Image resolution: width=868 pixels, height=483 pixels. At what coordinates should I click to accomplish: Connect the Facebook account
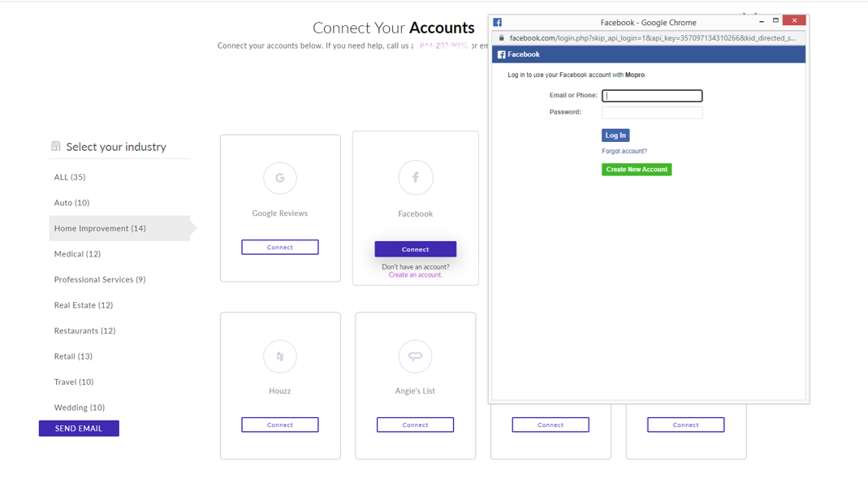click(415, 249)
